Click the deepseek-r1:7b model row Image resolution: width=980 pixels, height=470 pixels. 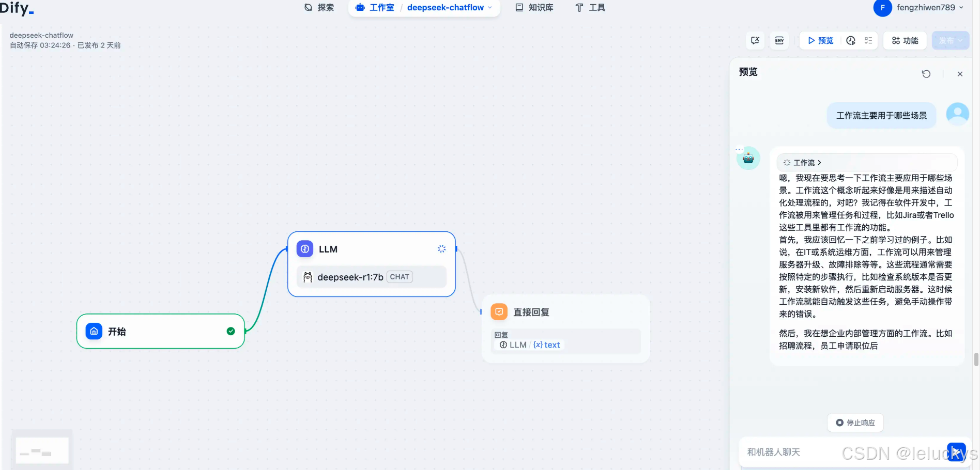[372, 277]
